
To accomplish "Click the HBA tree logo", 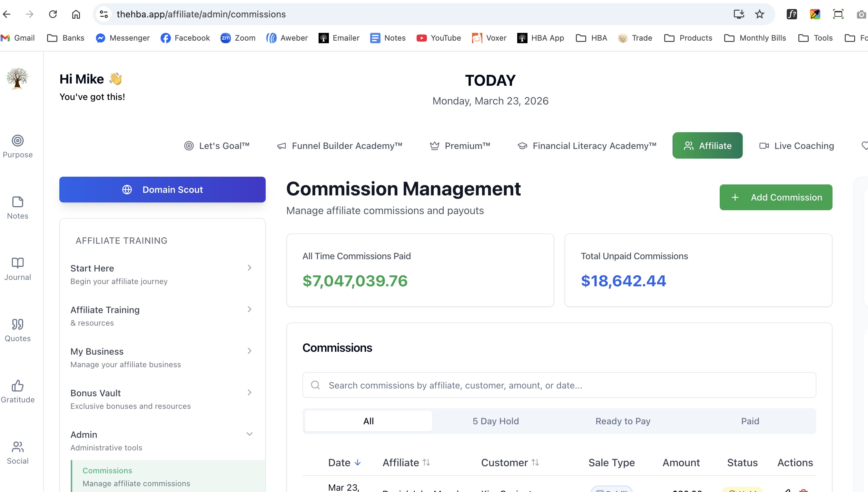I will [17, 78].
